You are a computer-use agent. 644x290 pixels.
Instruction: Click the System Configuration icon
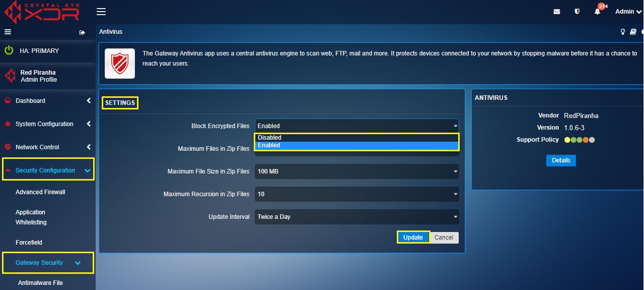[8, 124]
